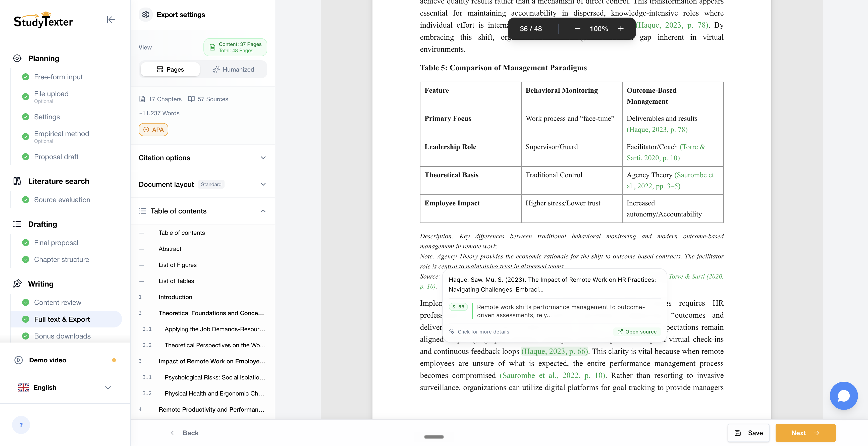The image size is (868, 446).
Task: Click the green check beside Source evaluation
Action: coord(26,200)
